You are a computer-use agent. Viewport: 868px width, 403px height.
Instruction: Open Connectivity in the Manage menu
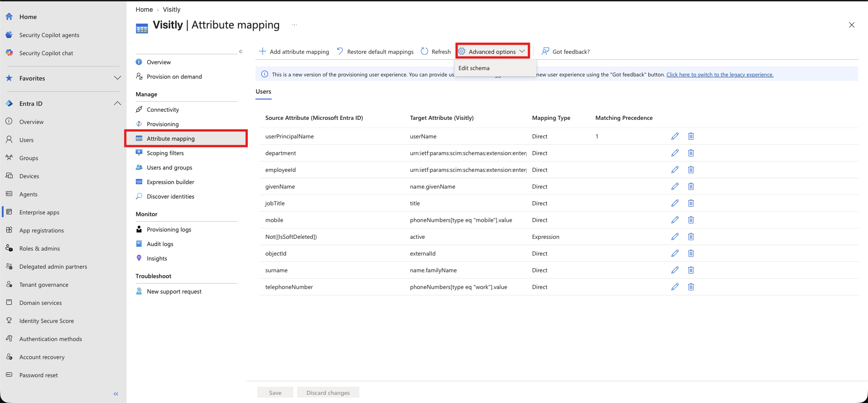163,109
